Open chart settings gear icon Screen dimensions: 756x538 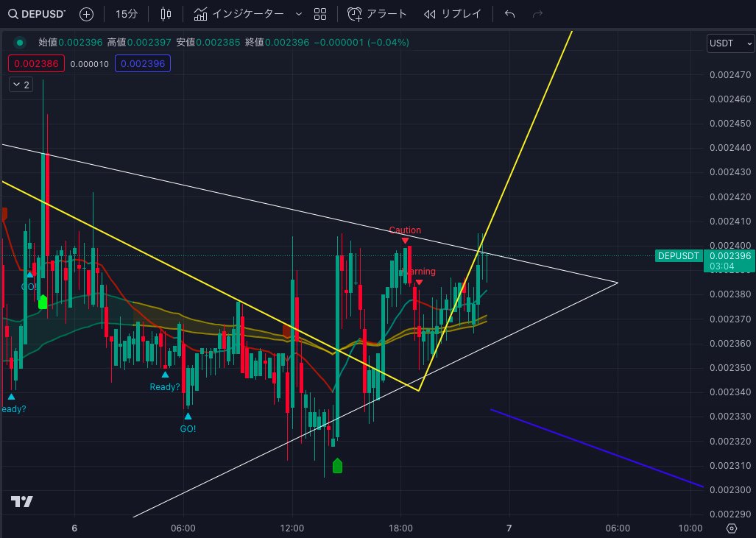click(732, 528)
